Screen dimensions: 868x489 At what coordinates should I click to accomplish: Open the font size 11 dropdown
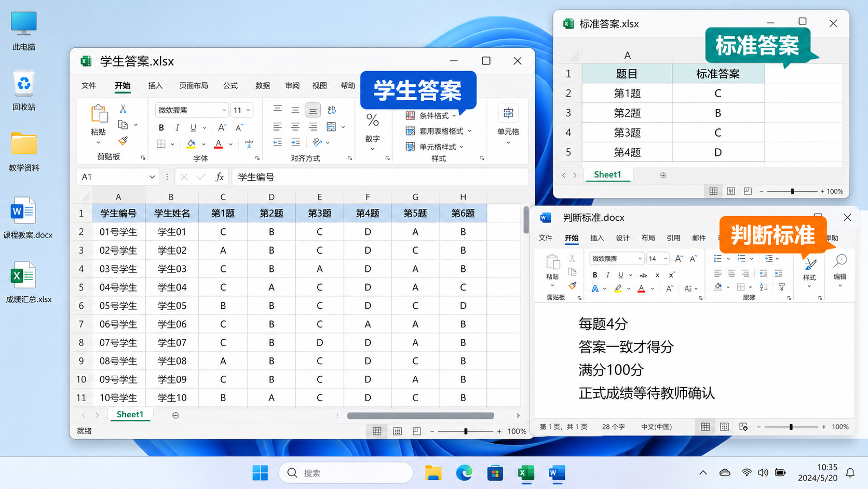tap(248, 110)
